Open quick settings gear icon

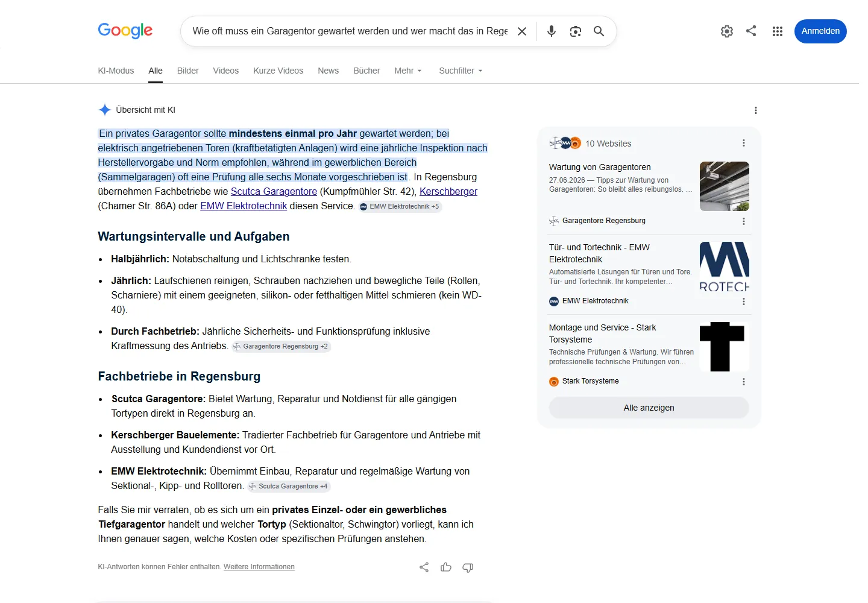(x=727, y=31)
